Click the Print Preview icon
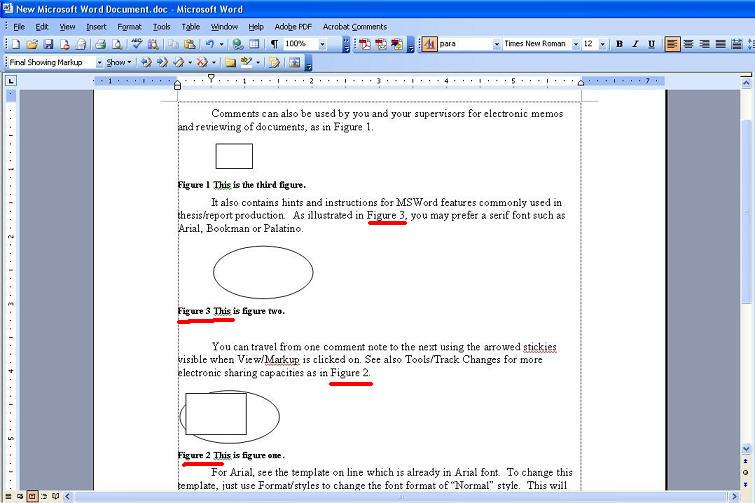Screen dimensions: 755x503 tap(117, 44)
